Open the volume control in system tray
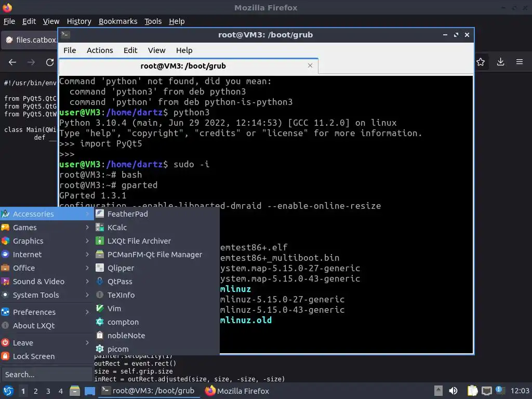Viewport: 532px width, 399px height. click(x=453, y=391)
